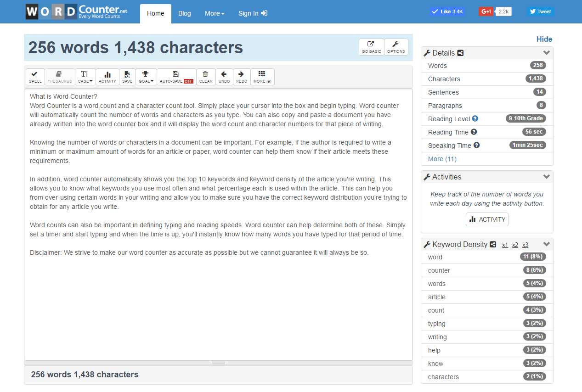Screen dimensions: 582x392
Task: Click the Reading Level help icon
Action: (475, 118)
